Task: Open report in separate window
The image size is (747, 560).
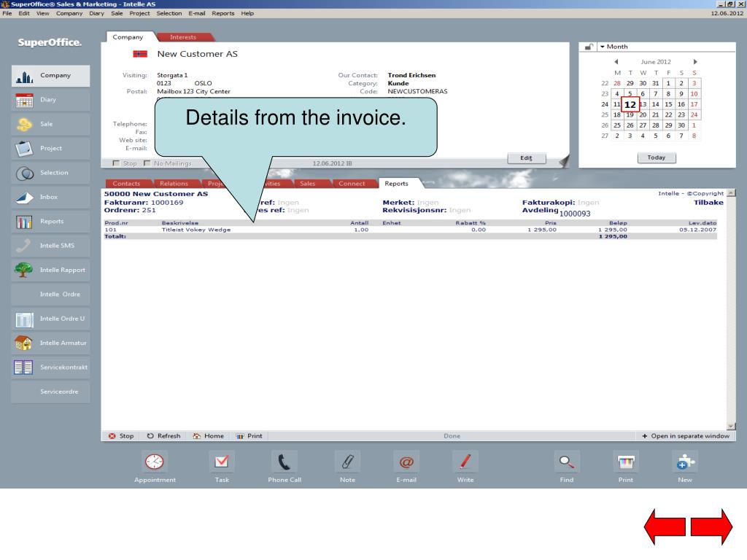Action: 686,436
